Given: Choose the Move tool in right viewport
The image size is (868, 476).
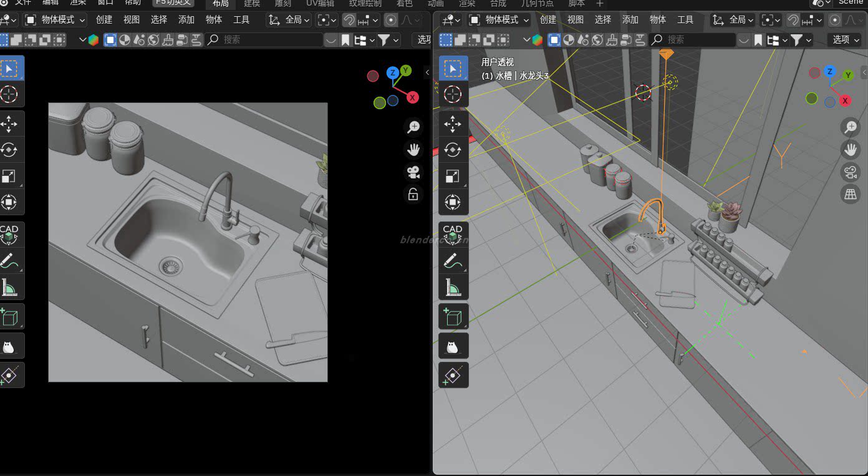Looking at the screenshot, I should (453, 124).
